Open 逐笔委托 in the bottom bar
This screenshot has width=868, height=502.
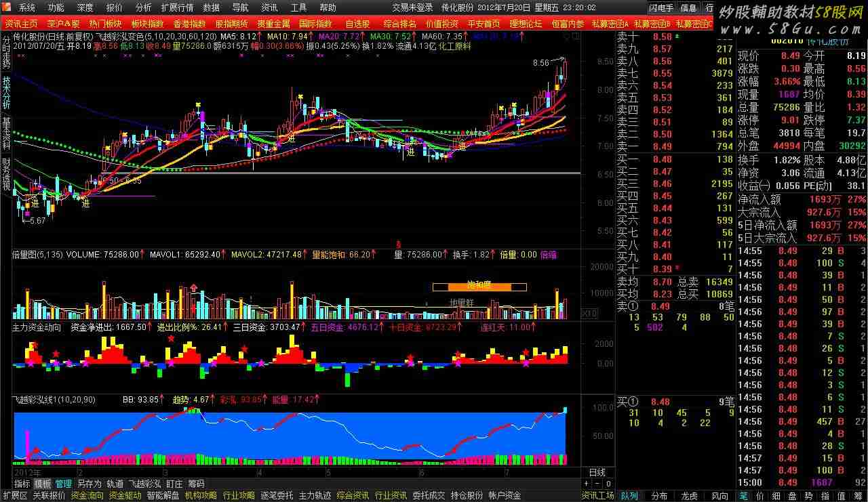coord(277,496)
